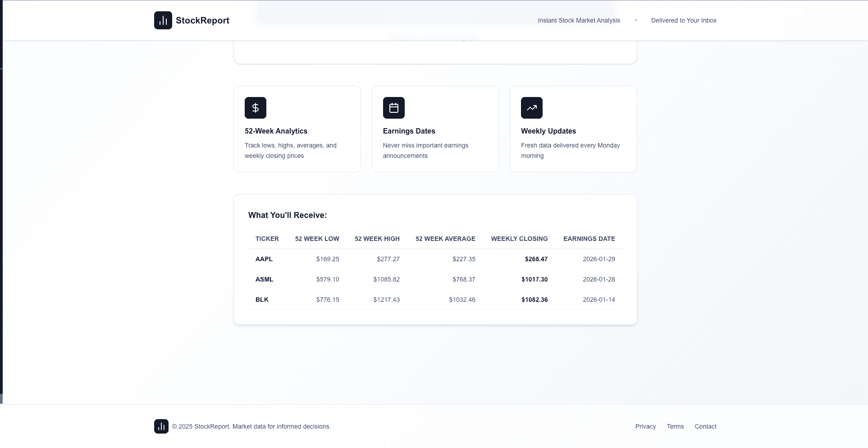This screenshot has height=448, width=868.
Task: Click AAPL average value $227.35
Action: (464, 259)
